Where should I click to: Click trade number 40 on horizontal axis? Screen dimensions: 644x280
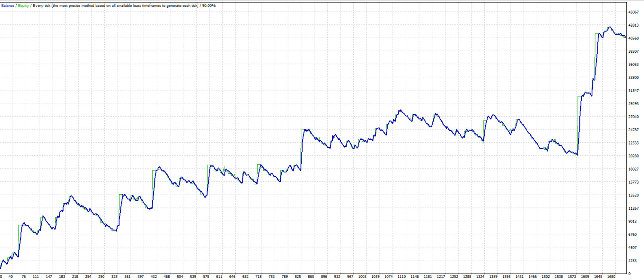pos(11,277)
